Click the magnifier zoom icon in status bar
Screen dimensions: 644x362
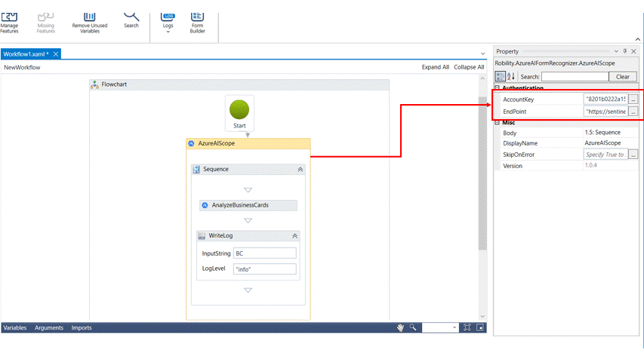coord(413,328)
